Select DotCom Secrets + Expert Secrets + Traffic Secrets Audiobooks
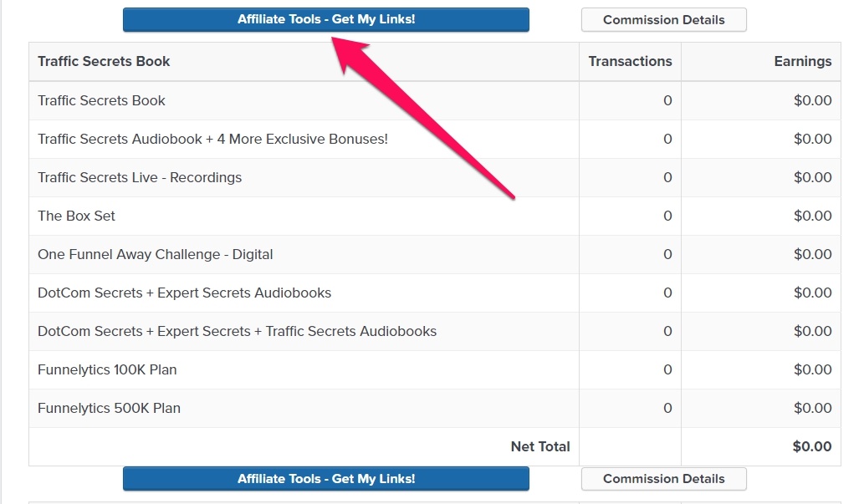The width and height of the screenshot is (864, 504). (237, 331)
